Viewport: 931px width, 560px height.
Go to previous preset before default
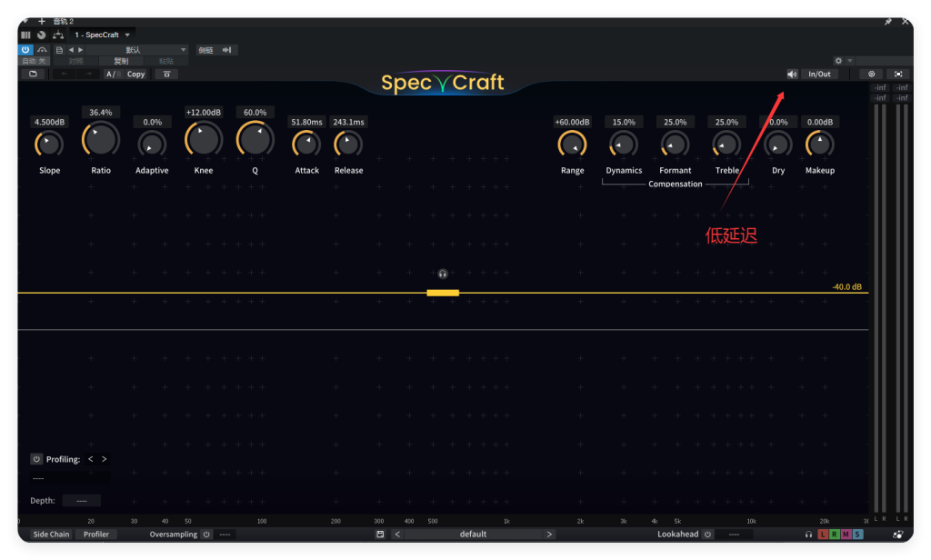pyautogui.click(x=398, y=535)
